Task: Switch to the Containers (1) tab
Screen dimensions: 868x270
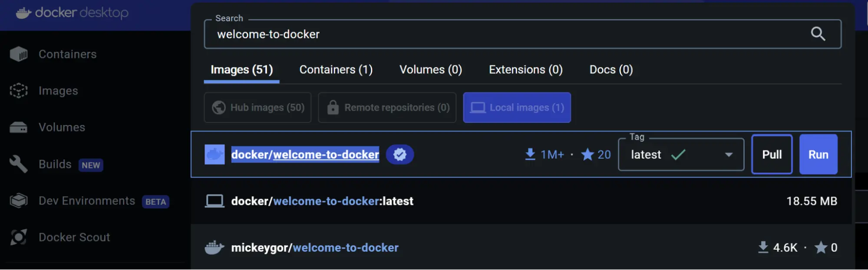Action: tap(336, 69)
